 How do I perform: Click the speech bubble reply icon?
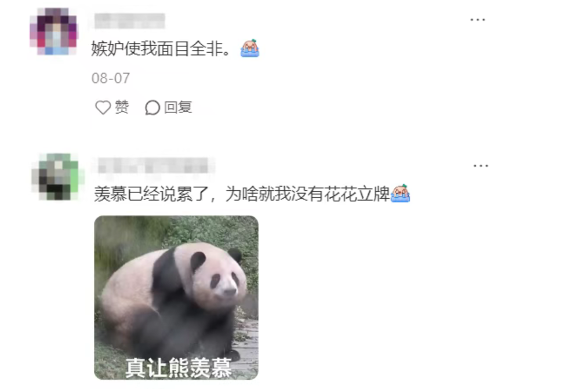click(x=153, y=108)
